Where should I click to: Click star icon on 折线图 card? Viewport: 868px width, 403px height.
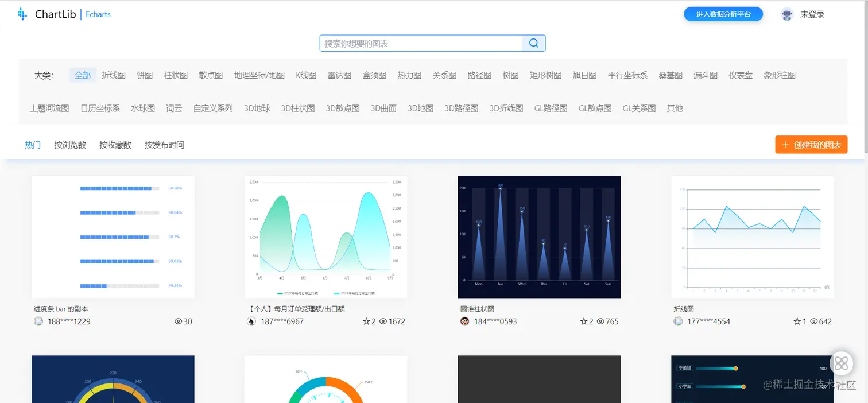797,321
